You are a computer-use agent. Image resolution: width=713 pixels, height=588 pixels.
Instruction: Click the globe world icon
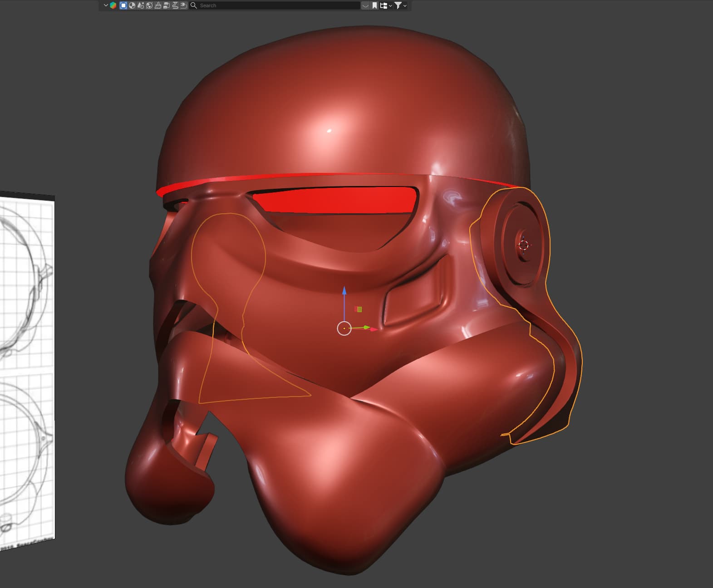149,5
